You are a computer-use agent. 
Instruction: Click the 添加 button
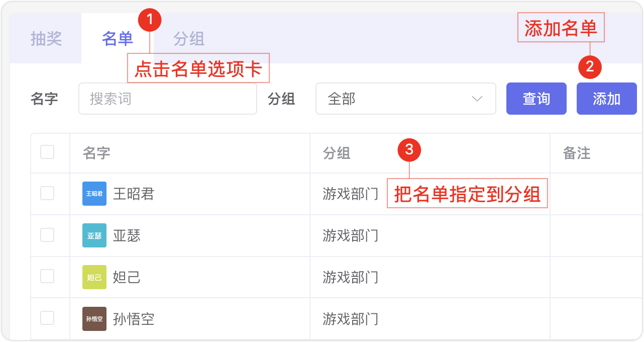pyautogui.click(x=607, y=99)
